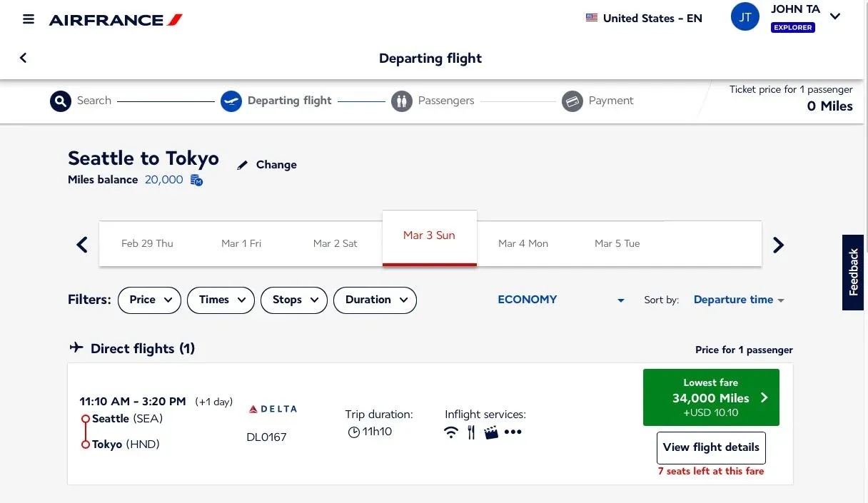Viewport: 868px width, 503px height.
Task: Select the Mar 2 Sat date tab
Action: point(335,243)
